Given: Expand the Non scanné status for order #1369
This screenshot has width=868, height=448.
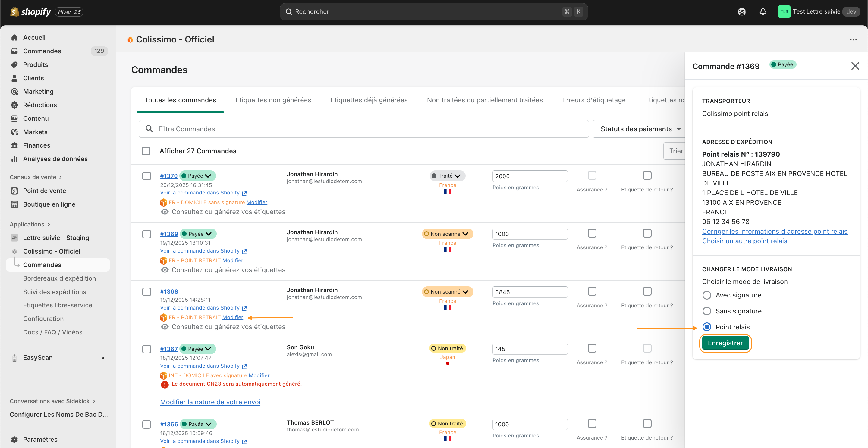Looking at the screenshot, I should 447,234.
